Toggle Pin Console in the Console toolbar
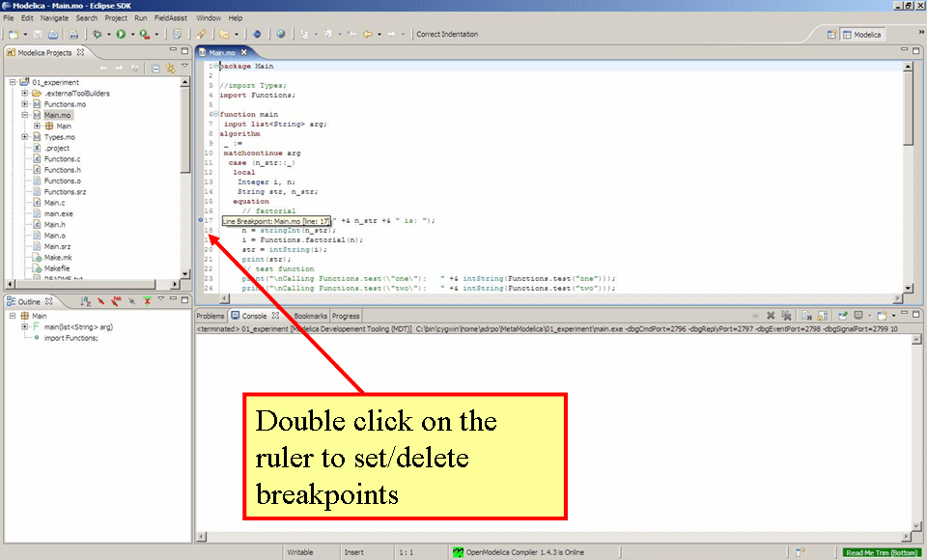This screenshot has height=560, width=927. click(842, 315)
